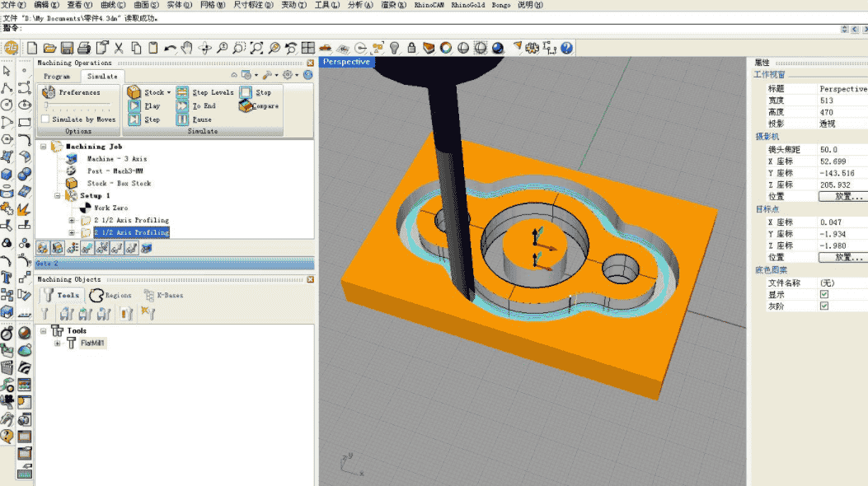Click the Pause simulation icon

tap(182, 119)
